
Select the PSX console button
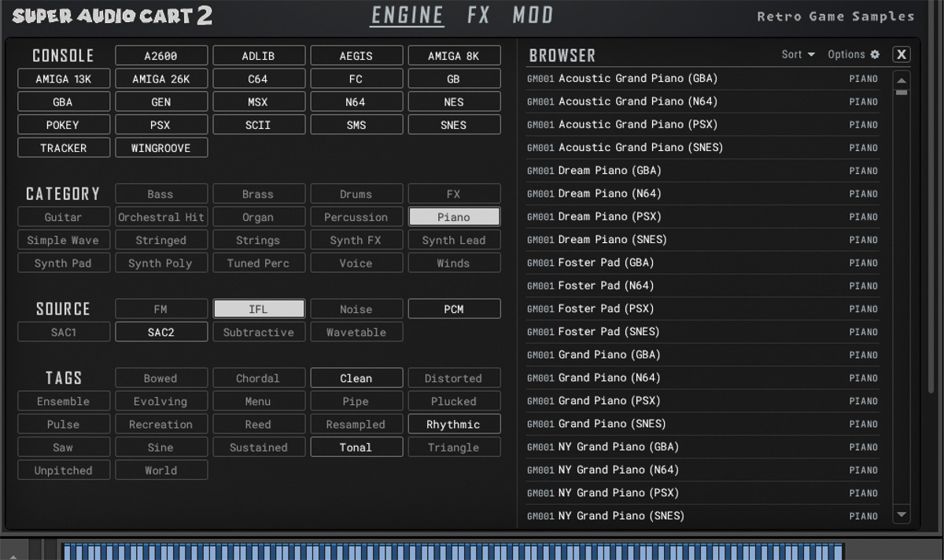click(x=161, y=124)
